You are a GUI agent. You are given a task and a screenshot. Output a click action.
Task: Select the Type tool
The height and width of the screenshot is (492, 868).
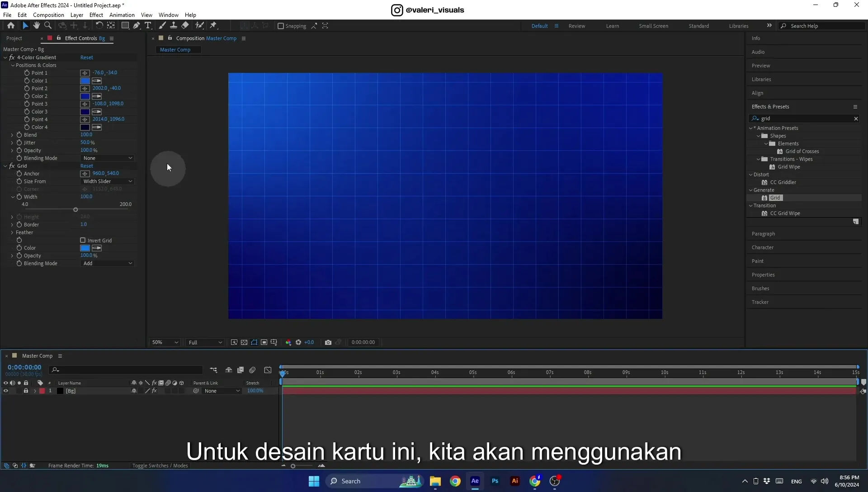[148, 26]
